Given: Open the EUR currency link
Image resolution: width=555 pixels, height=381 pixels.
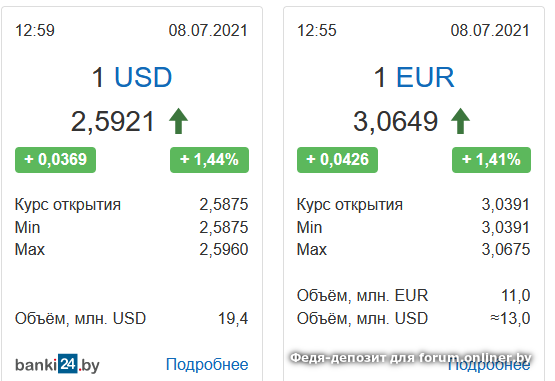Looking at the screenshot, I should (425, 77).
